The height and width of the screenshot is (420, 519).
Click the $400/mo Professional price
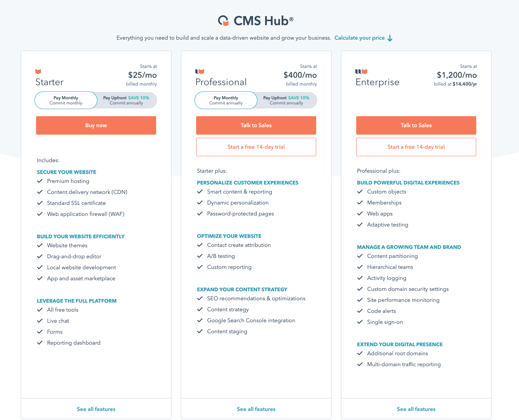pos(300,75)
